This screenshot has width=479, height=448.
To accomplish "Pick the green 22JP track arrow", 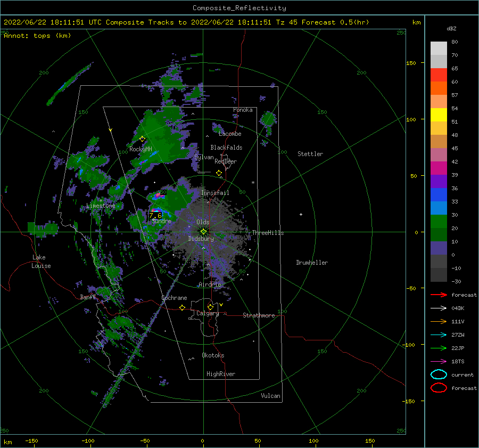I will [x=439, y=348].
